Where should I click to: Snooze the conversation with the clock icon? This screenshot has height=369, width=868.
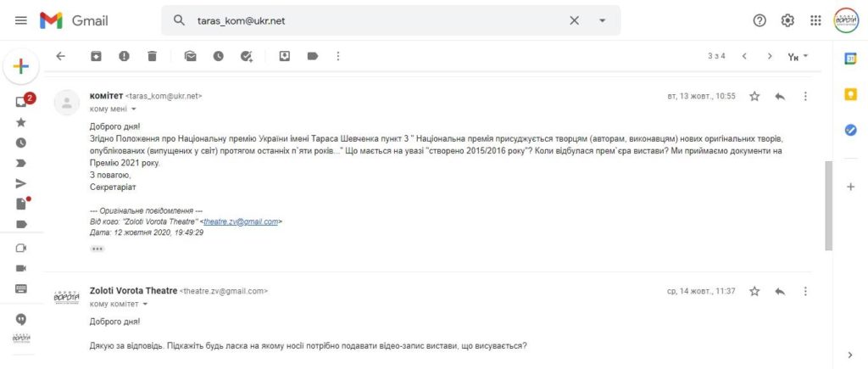click(x=219, y=56)
